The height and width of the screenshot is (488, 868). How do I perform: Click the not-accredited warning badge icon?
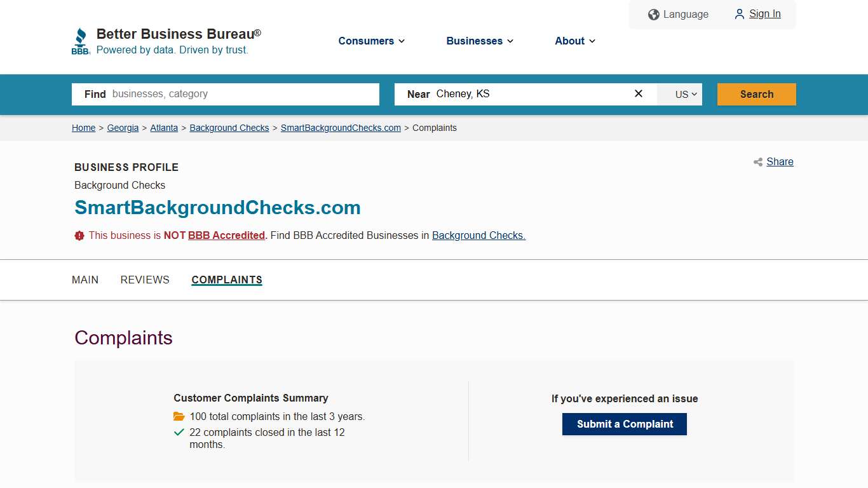click(x=79, y=235)
